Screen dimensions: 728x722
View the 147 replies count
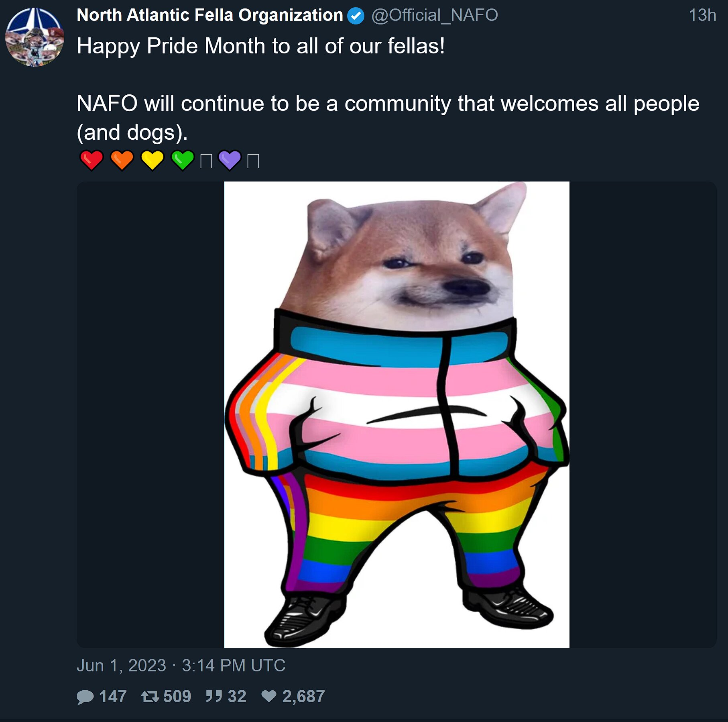(x=113, y=697)
